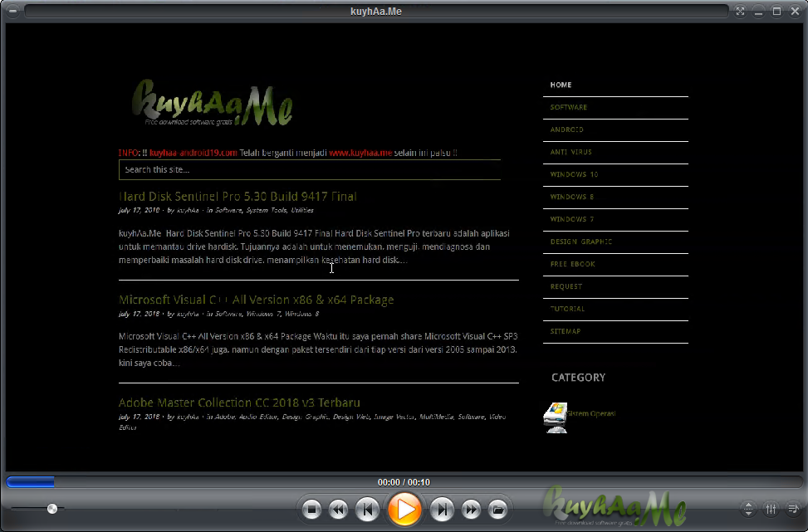The width and height of the screenshot is (808, 532).
Task: Open a media file with the folder icon
Action: [497, 510]
